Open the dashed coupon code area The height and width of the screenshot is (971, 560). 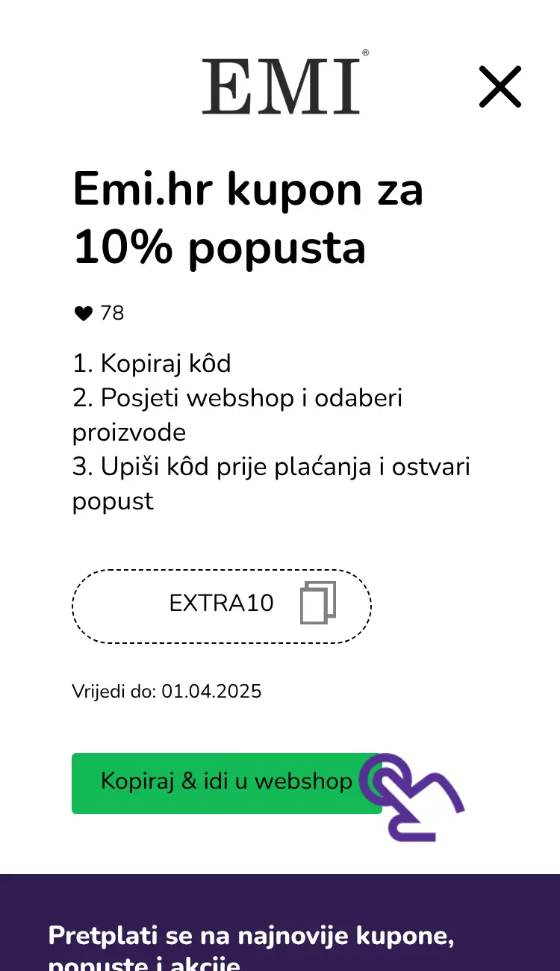coord(221,605)
